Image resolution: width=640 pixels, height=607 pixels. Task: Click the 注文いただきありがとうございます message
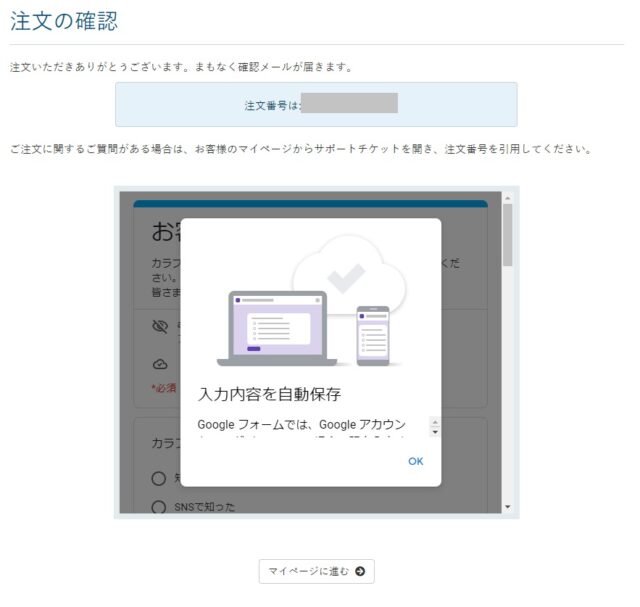point(181,67)
